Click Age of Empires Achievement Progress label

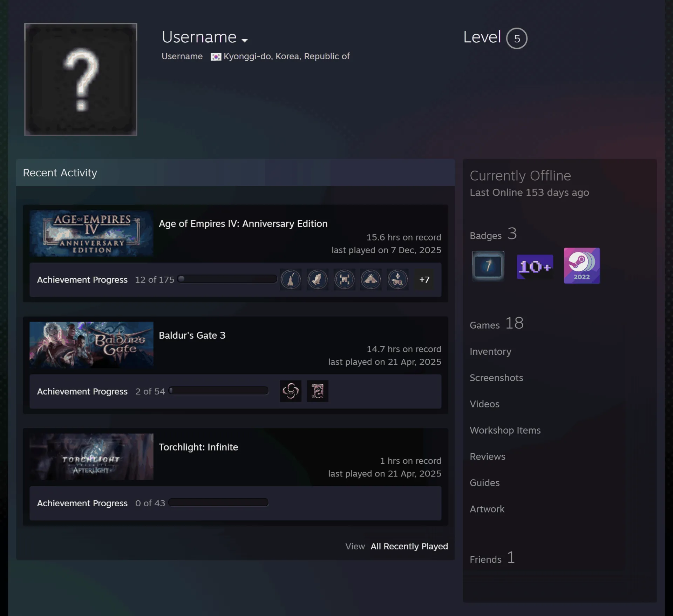click(x=82, y=280)
